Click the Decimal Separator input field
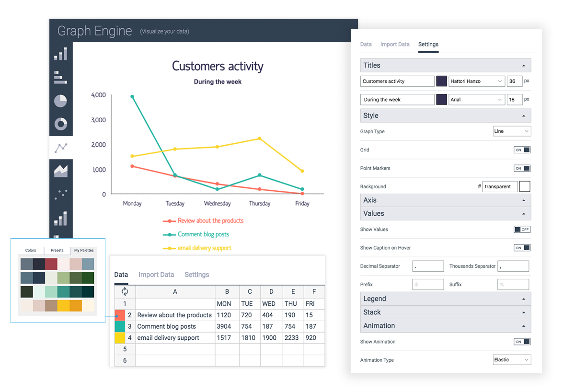 tap(428, 266)
